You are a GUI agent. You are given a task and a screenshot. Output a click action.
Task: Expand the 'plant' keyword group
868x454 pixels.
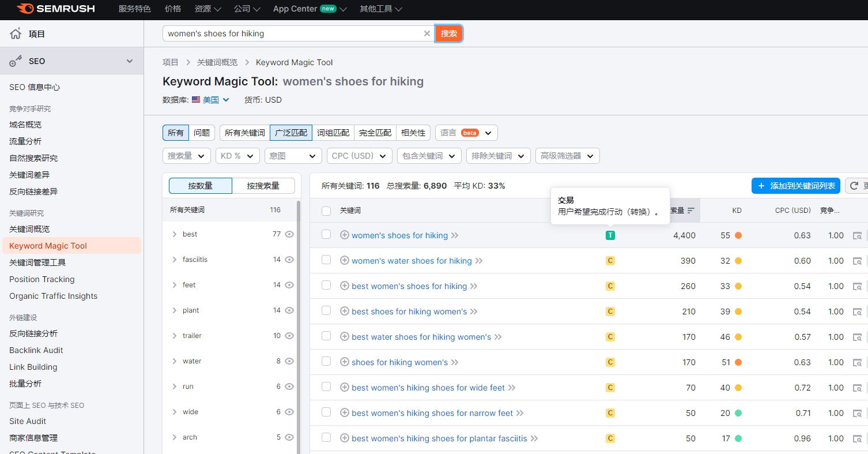click(175, 310)
